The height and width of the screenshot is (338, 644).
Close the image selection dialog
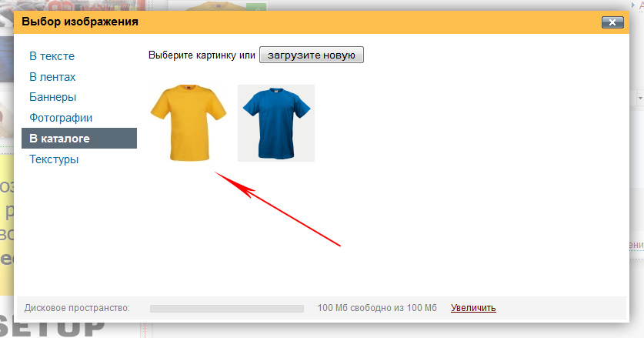click(612, 22)
